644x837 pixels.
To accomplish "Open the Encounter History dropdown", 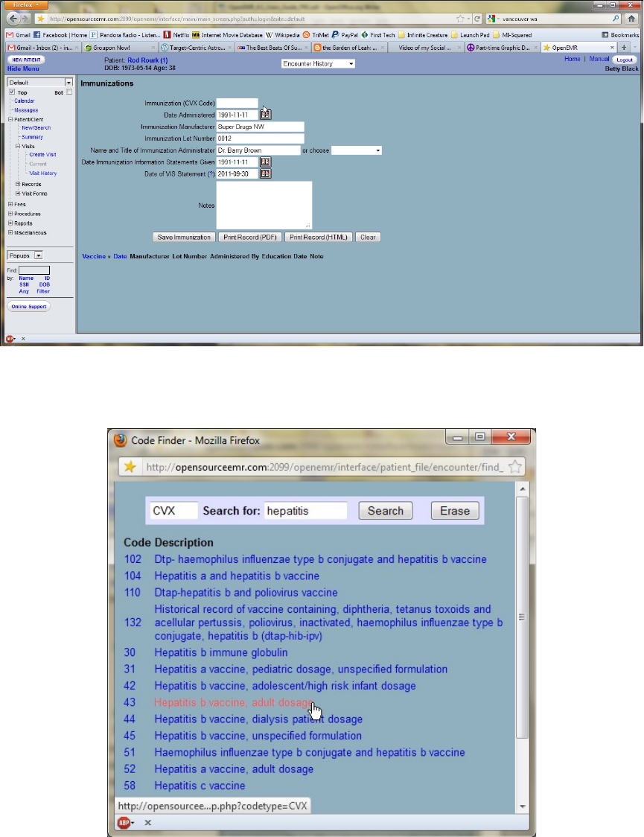I will 318,63.
